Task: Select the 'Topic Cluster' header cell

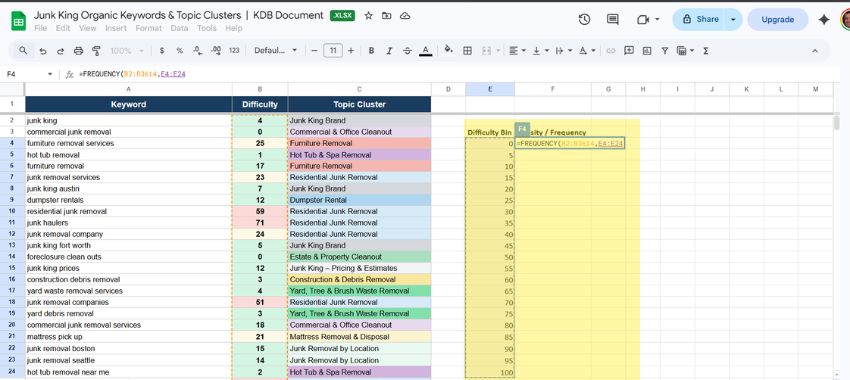Action: [x=359, y=104]
